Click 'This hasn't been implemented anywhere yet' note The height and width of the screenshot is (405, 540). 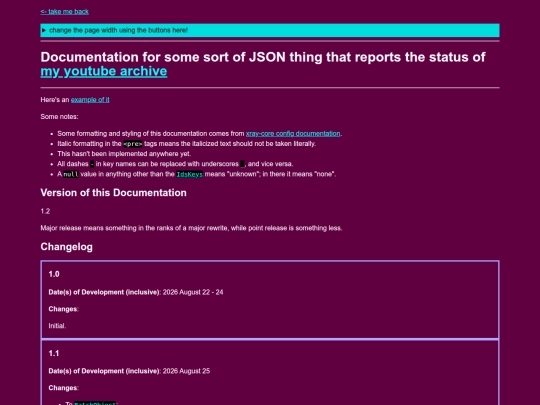[124, 154]
